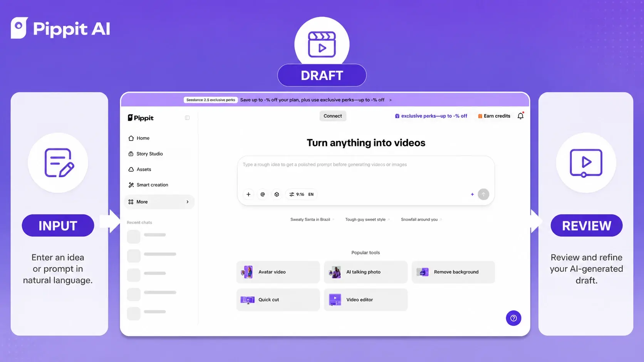Click the Story Studio icon
The height and width of the screenshot is (362, 644).
point(131,154)
